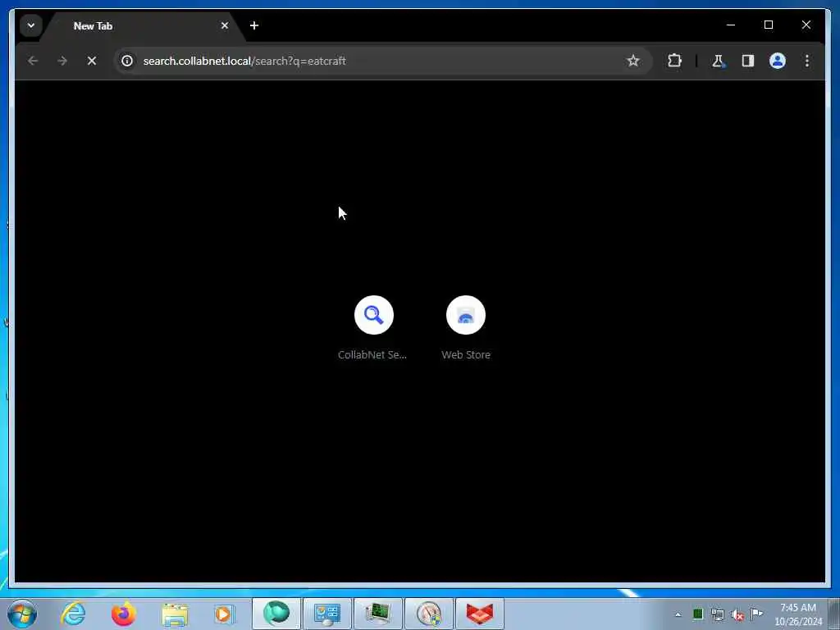Open Chrome Labs flask icon
The image size is (840, 630).
[718, 61]
